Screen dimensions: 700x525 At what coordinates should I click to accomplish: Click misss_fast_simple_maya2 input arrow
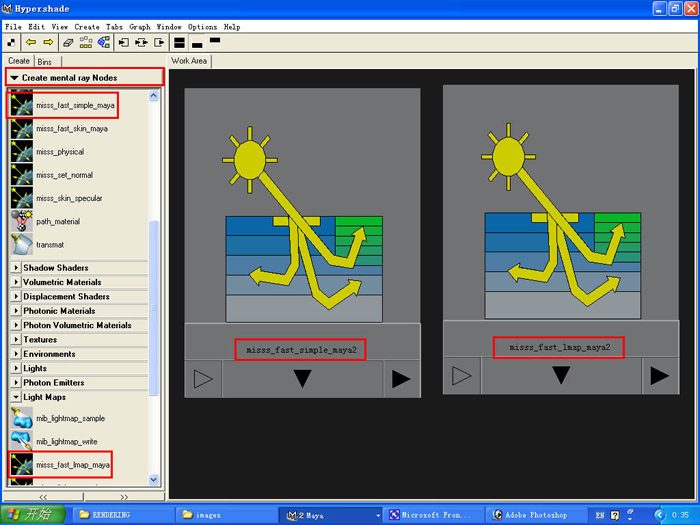tap(203, 379)
